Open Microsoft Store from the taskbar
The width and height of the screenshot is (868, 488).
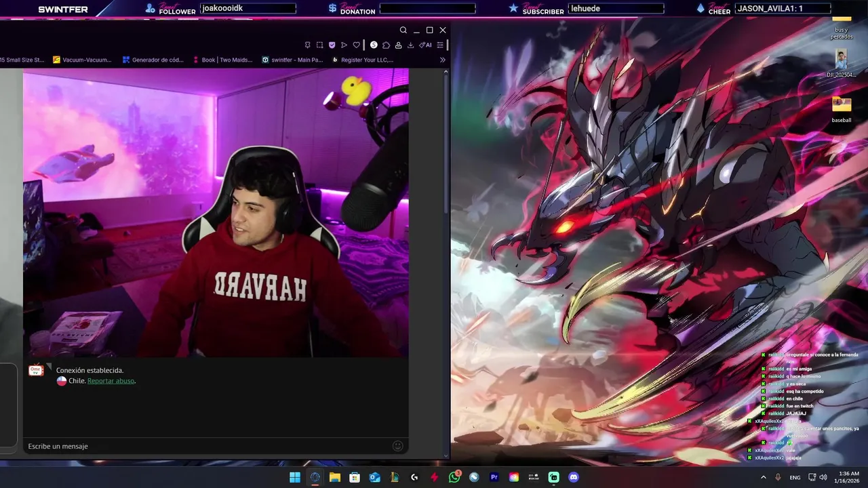(x=355, y=477)
